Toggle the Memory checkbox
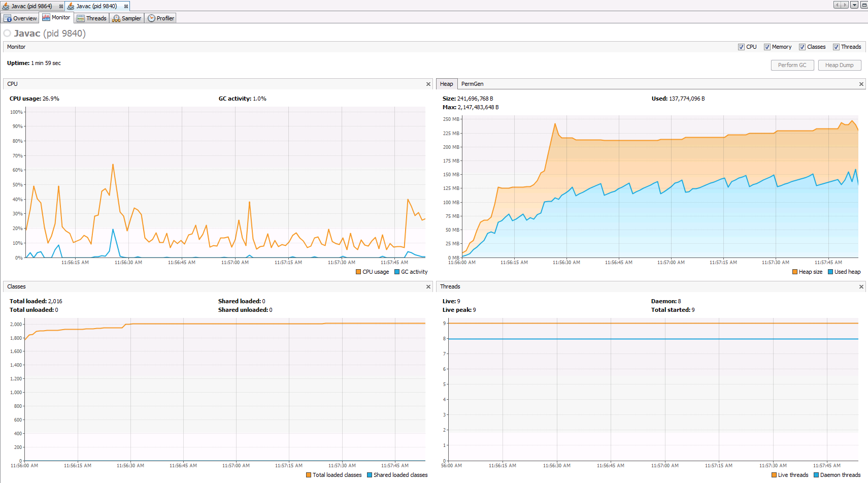The image size is (868, 483). (767, 47)
